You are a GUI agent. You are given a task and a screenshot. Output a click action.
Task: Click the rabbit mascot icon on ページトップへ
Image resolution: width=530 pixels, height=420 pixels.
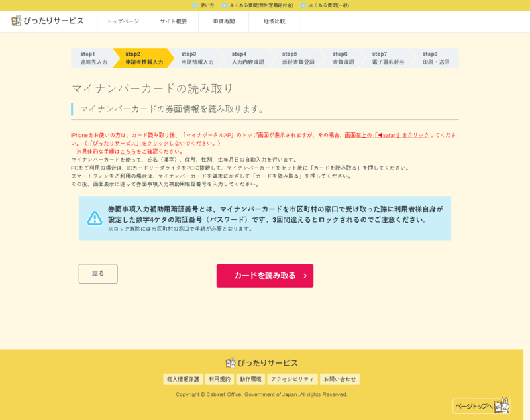coord(502,405)
